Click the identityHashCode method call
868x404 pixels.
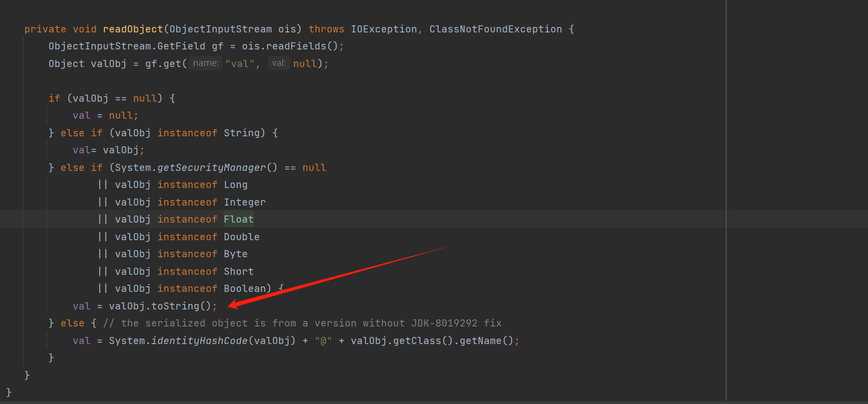[199, 341]
